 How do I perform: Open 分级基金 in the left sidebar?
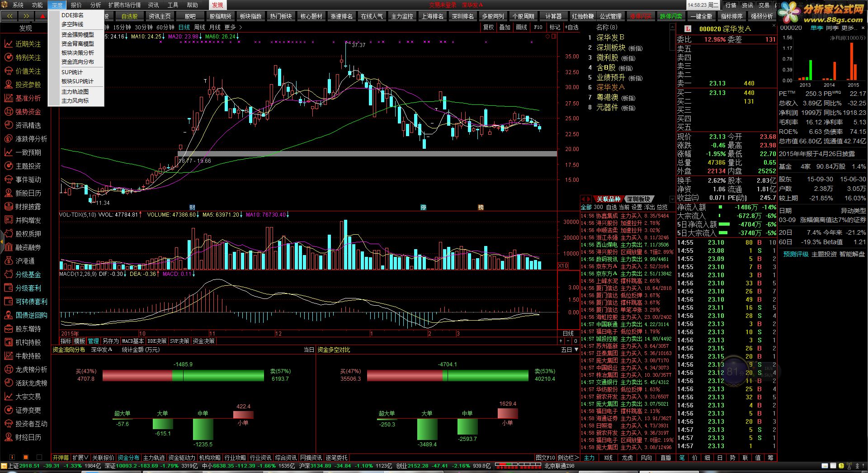(28, 274)
